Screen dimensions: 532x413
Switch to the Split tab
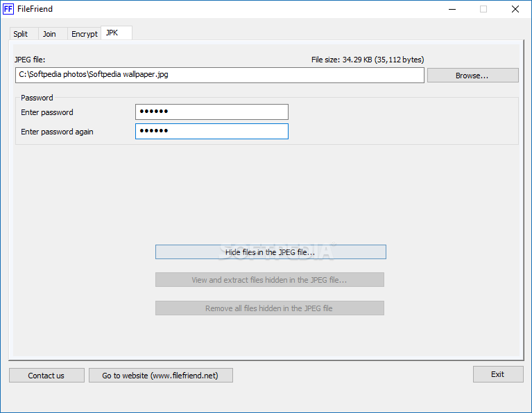pyautogui.click(x=24, y=34)
